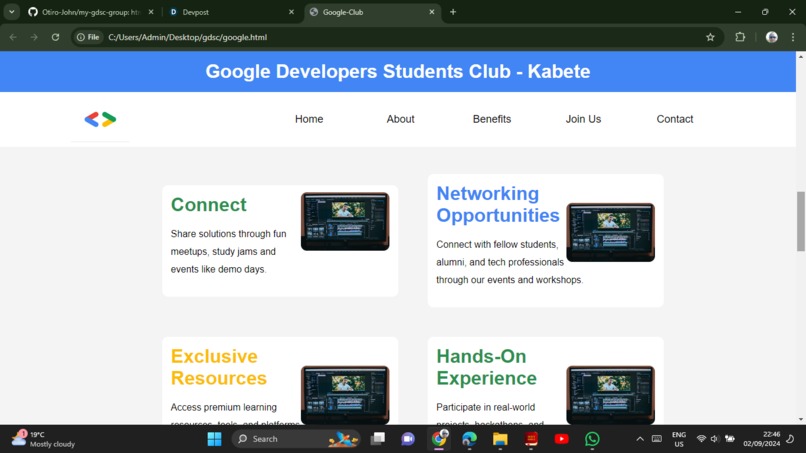This screenshot has height=453, width=806.
Task: Open the Contact nav link
Action: 675,119
